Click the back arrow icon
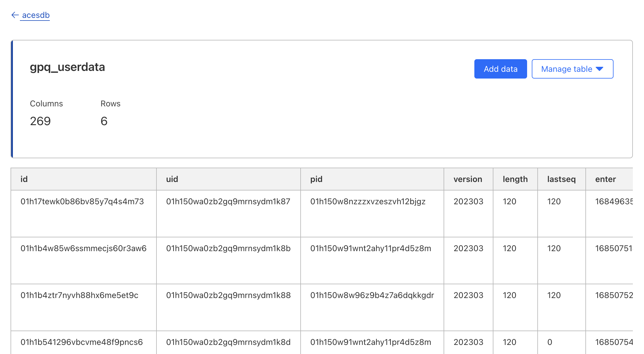Screen dimensions: 644x354 [15, 15]
